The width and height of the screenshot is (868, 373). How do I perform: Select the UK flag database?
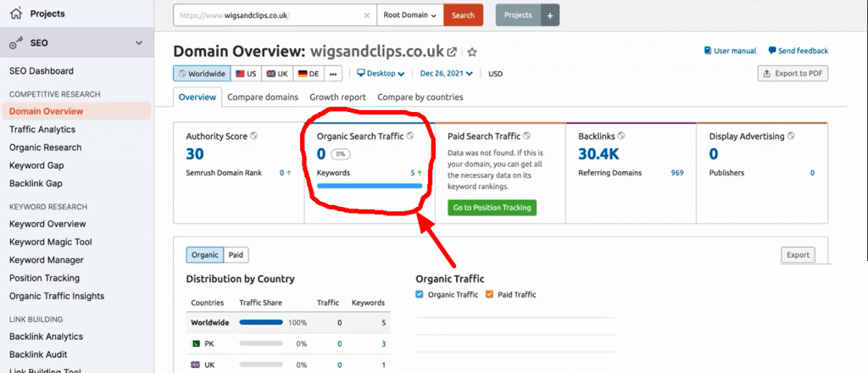pyautogui.click(x=277, y=74)
